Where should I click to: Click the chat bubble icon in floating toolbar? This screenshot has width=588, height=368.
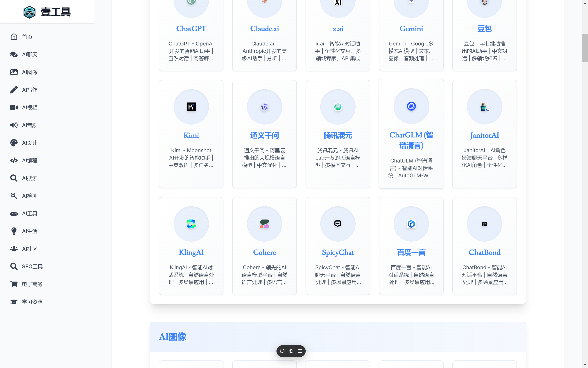tap(282, 351)
